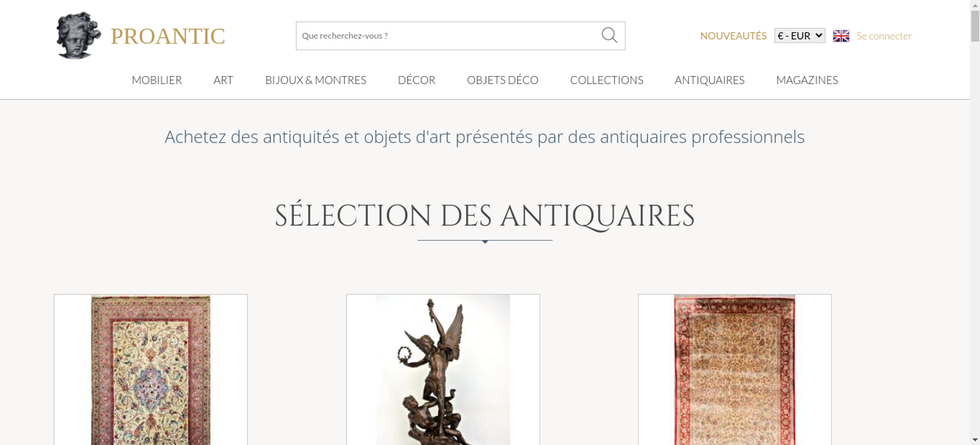This screenshot has height=445, width=980.
Task: Open the Antiquaires menu
Action: [x=710, y=80]
